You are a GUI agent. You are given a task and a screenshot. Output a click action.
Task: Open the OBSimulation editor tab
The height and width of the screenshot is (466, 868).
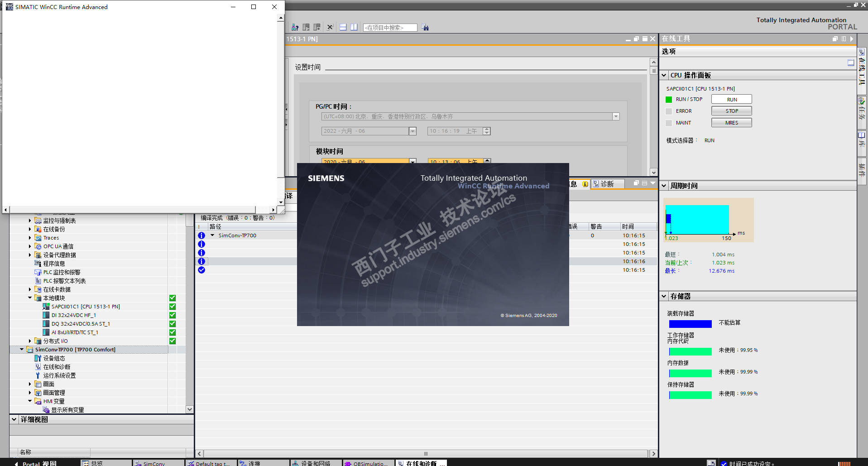368,463
